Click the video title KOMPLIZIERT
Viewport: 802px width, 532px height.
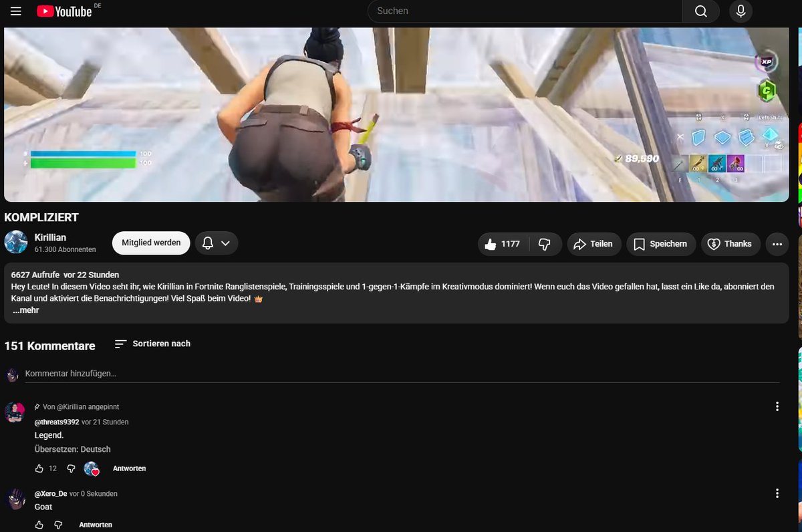click(41, 217)
